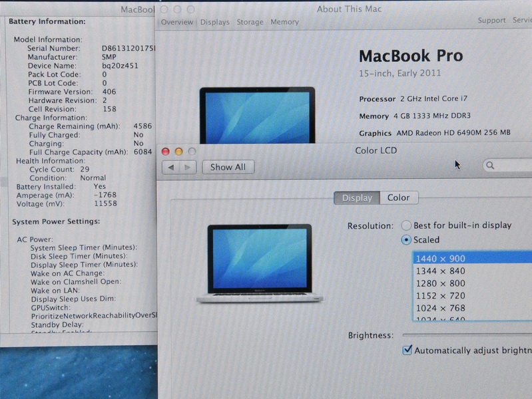The height and width of the screenshot is (399, 532).
Task: Open the Storage tab in About This Mac
Action: coord(250,22)
